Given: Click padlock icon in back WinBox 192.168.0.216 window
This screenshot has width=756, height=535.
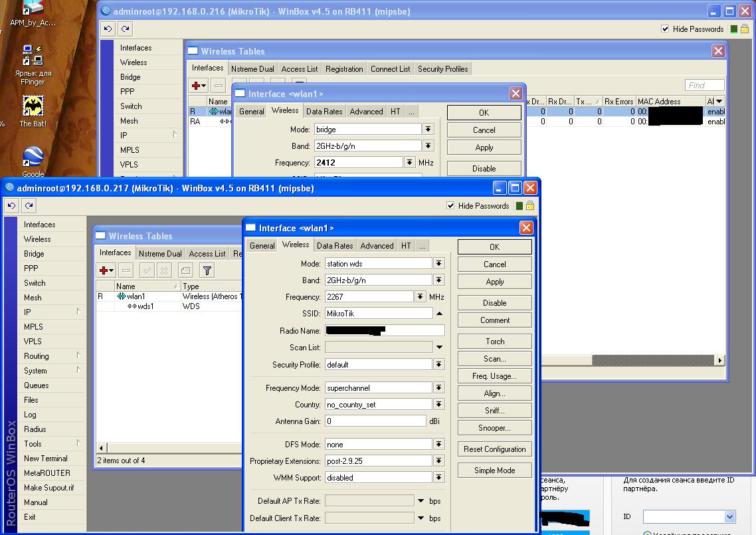Looking at the screenshot, I should pyautogui.click(x=745, y=29).
